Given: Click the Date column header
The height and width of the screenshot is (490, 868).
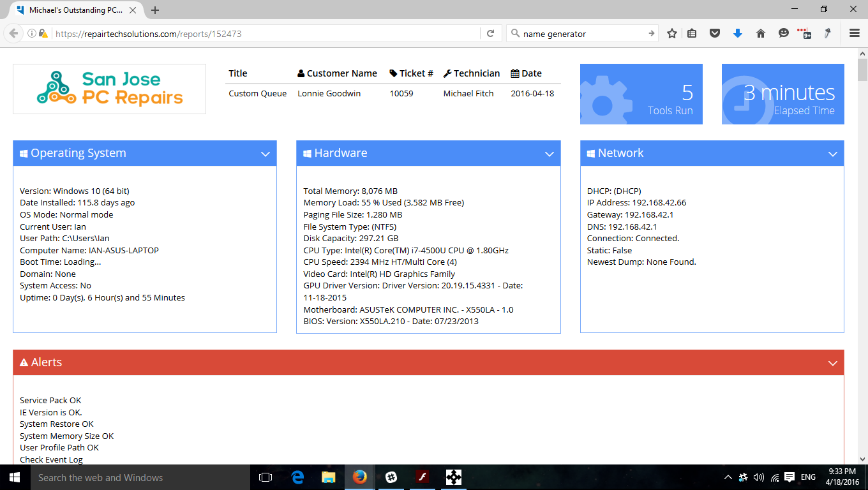Looking at the screenshot, I should [x=526, y=73].
